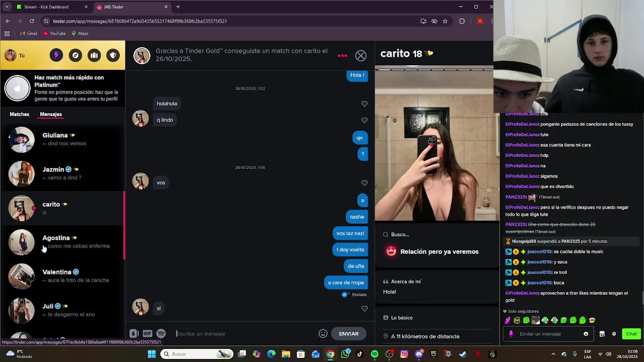Open the conversation with Juli

point(62,310)
